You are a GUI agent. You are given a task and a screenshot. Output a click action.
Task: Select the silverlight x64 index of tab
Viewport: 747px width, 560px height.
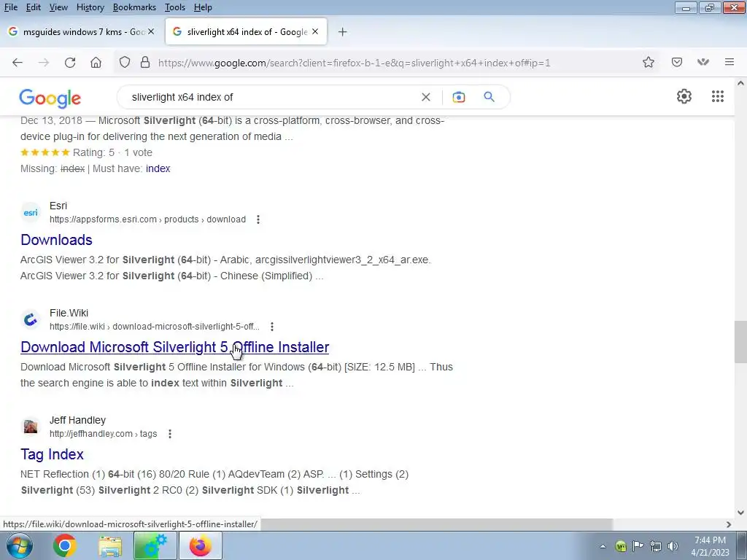point(246,32)
